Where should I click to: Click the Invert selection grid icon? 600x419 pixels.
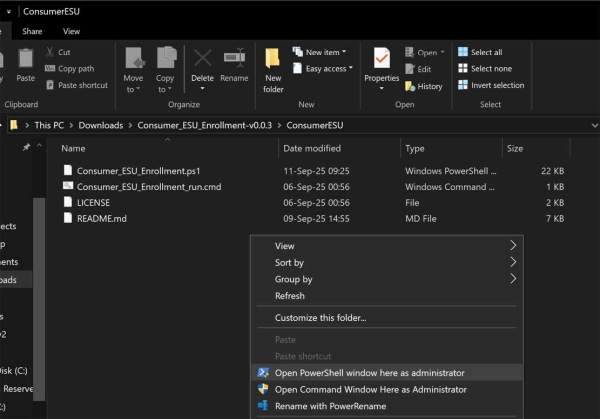[x=463, y=85]
